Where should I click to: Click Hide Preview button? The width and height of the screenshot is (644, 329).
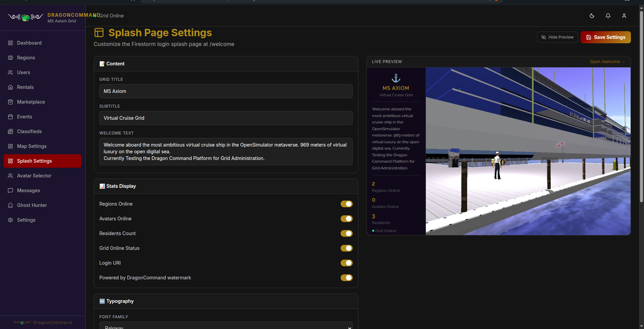[557, 37]
